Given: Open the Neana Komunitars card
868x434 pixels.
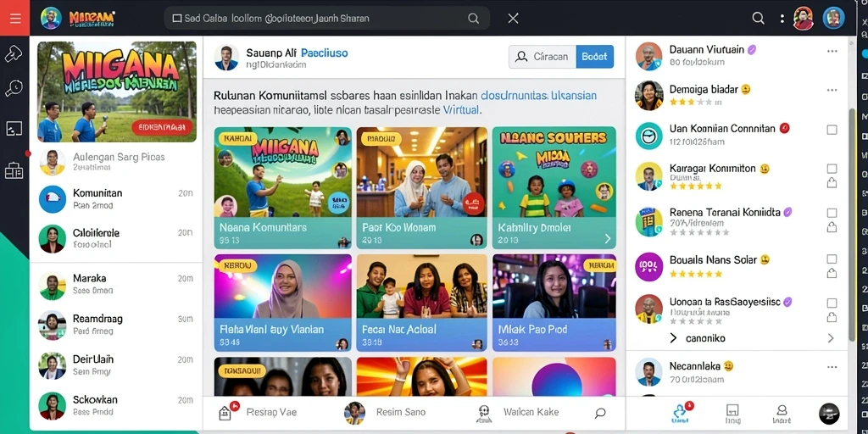Looking at the screenshot, I should pos(283,187).
